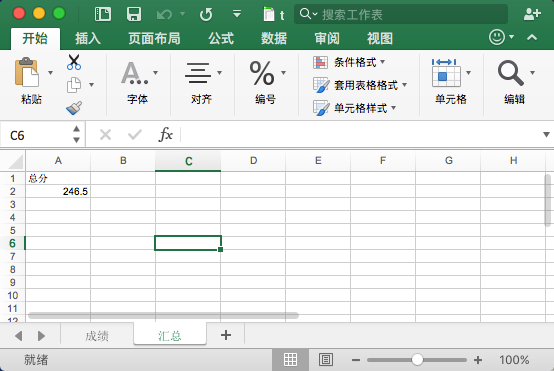Image resolution: width=554 pixels, height=371 pixels.
Task: Open the 插入 ribbon tab
Action: [x=88, y=38]
